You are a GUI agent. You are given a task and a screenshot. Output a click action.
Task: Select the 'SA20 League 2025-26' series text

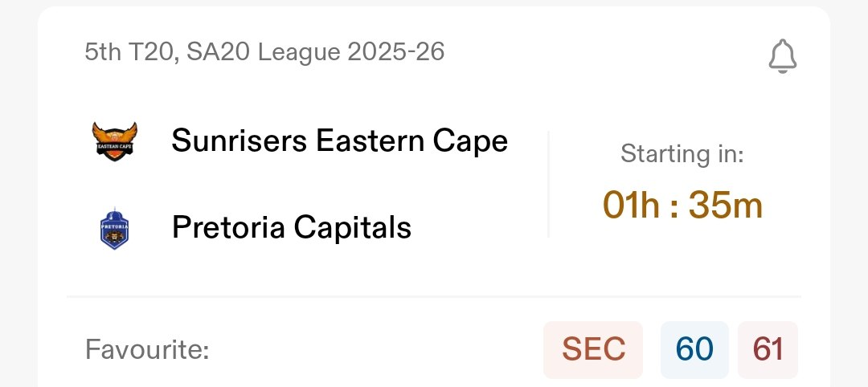(315, 52)
